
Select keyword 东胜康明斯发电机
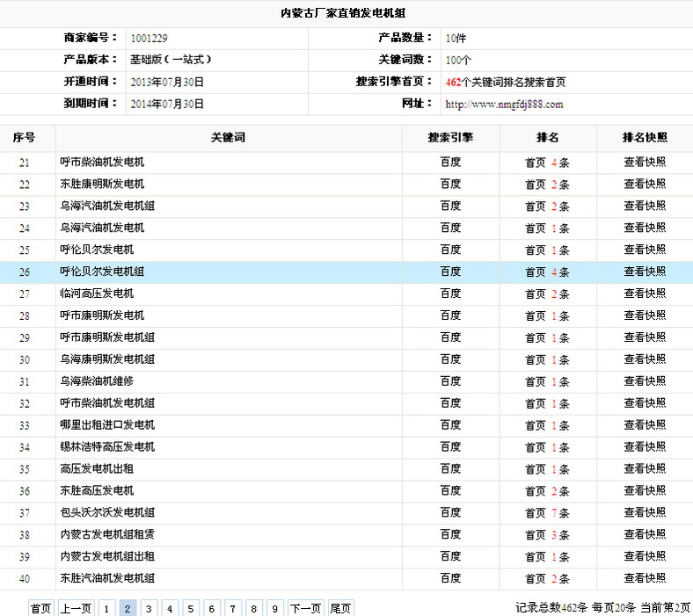pyautogui.click(x=102, y=184)
